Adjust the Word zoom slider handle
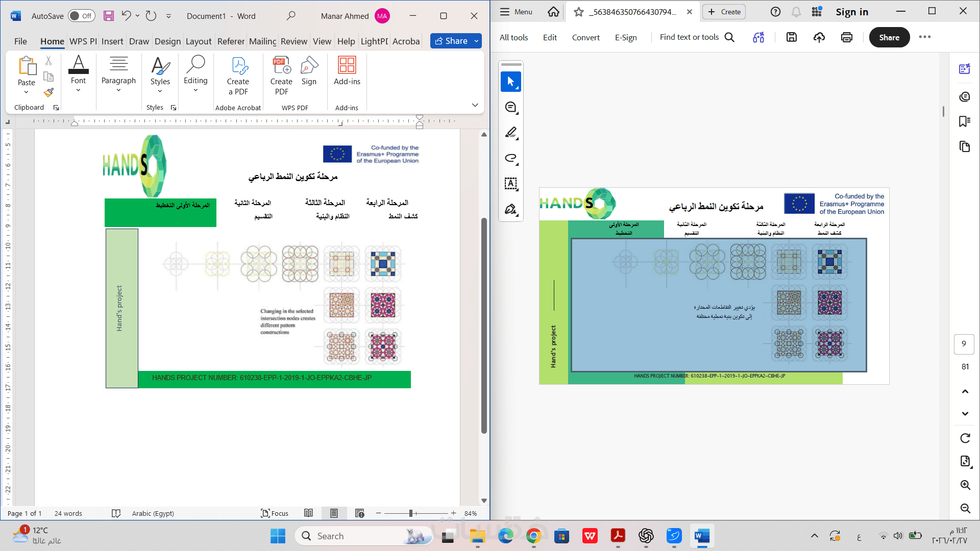 coord(411,513)
